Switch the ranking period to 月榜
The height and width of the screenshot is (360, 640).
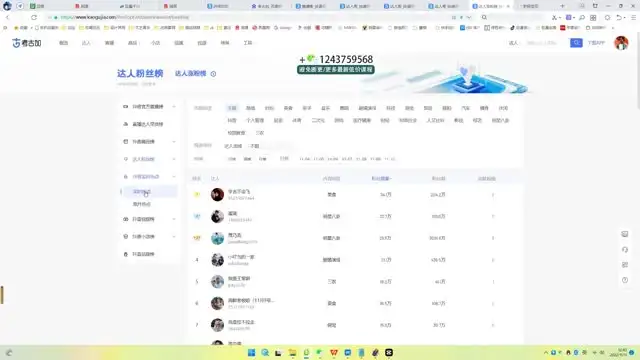[x=262, y=159]
